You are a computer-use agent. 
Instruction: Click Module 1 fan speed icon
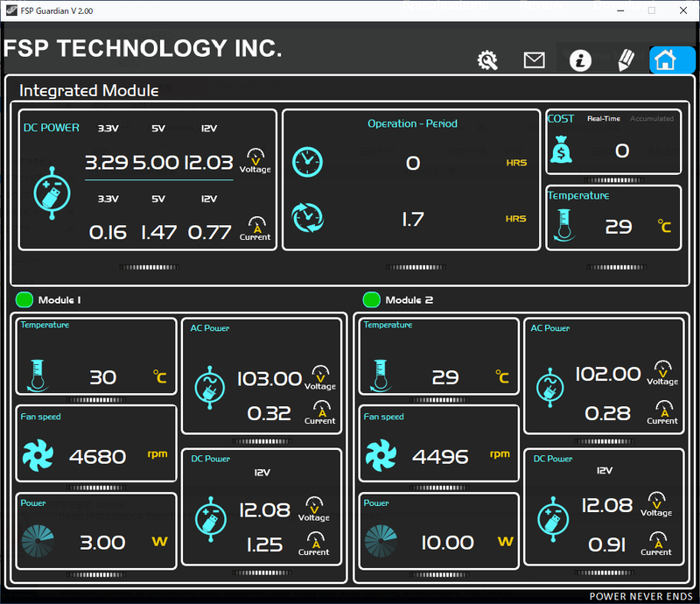38,455
